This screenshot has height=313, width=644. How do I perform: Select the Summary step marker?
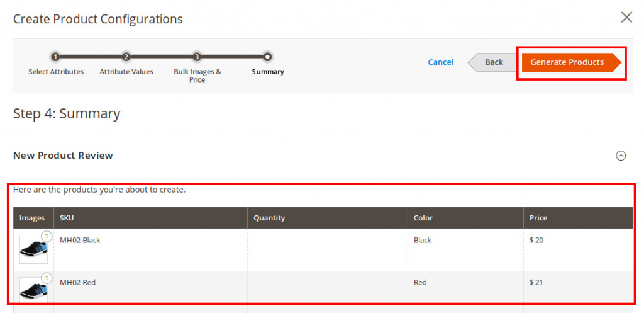pos(268,57)
